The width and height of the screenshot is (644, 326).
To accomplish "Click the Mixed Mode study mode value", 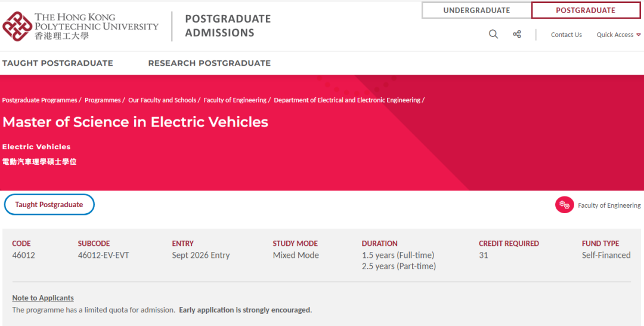I will pos(296,255).
